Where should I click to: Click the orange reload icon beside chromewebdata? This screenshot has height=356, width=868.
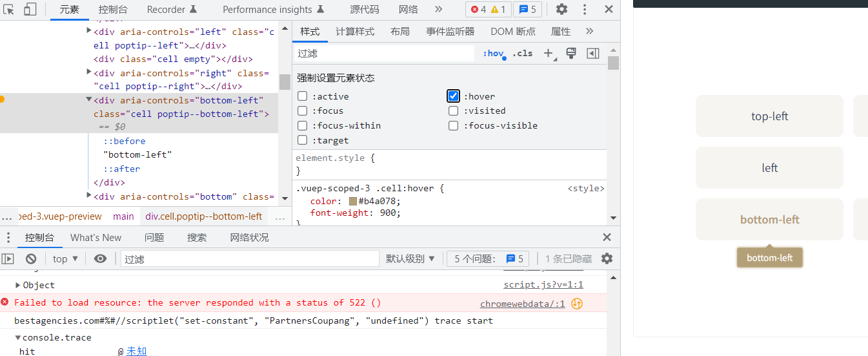[x=577, y=303]
